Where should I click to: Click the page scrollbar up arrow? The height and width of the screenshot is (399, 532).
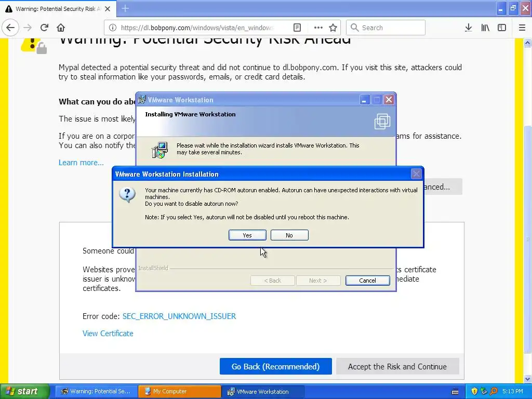pyautogui.click(x=527, y=43)
